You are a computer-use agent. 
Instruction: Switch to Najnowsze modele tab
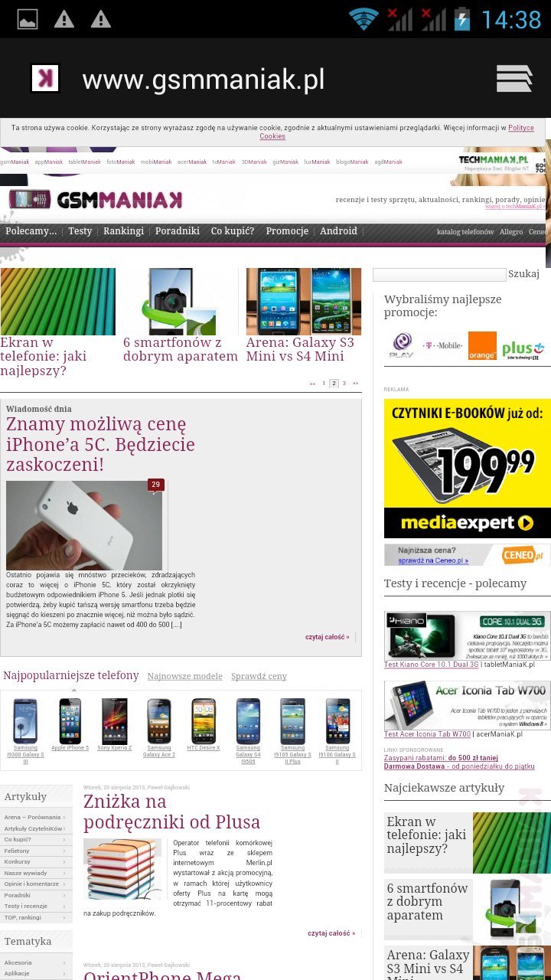point(185,676)
